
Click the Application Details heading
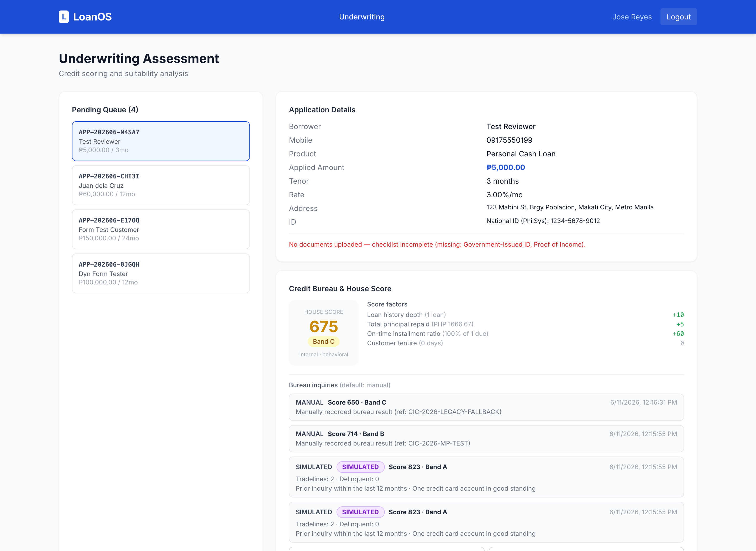click(322, 110)
